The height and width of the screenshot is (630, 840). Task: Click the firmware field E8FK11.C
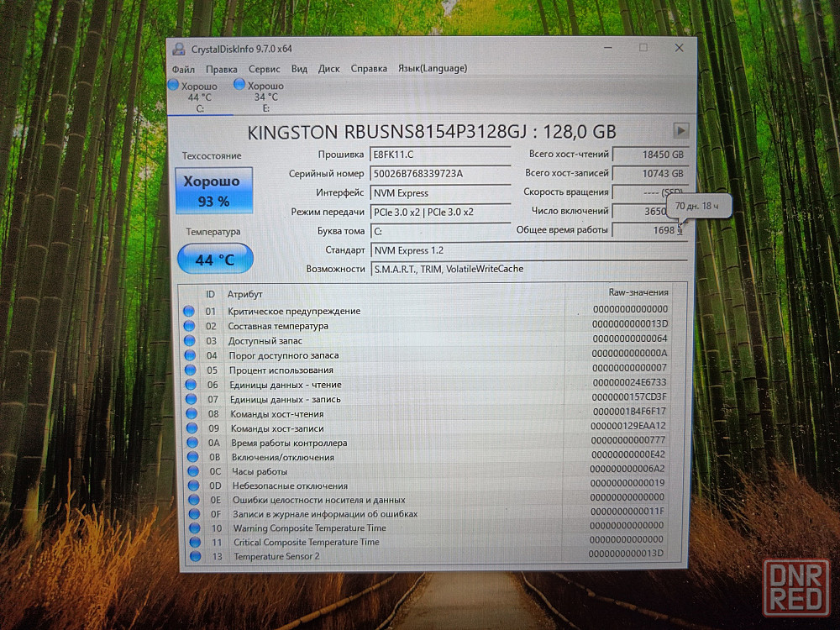tap(440, 155)
